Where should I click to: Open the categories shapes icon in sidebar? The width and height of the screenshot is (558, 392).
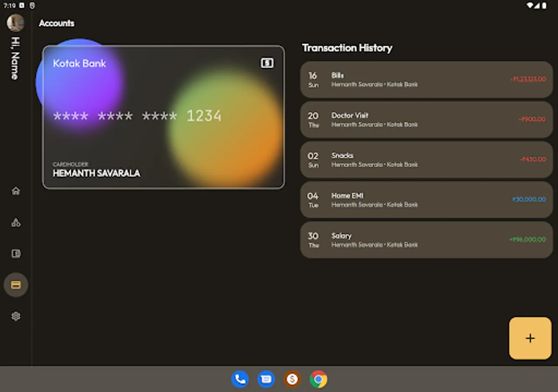(x=16, y=223)
